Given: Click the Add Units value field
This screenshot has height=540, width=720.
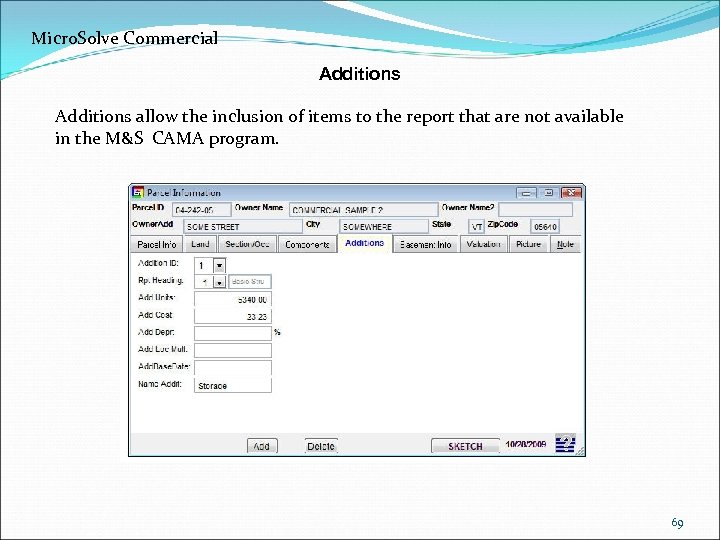Looking at the screenshot, I should [x=233, y=299].
